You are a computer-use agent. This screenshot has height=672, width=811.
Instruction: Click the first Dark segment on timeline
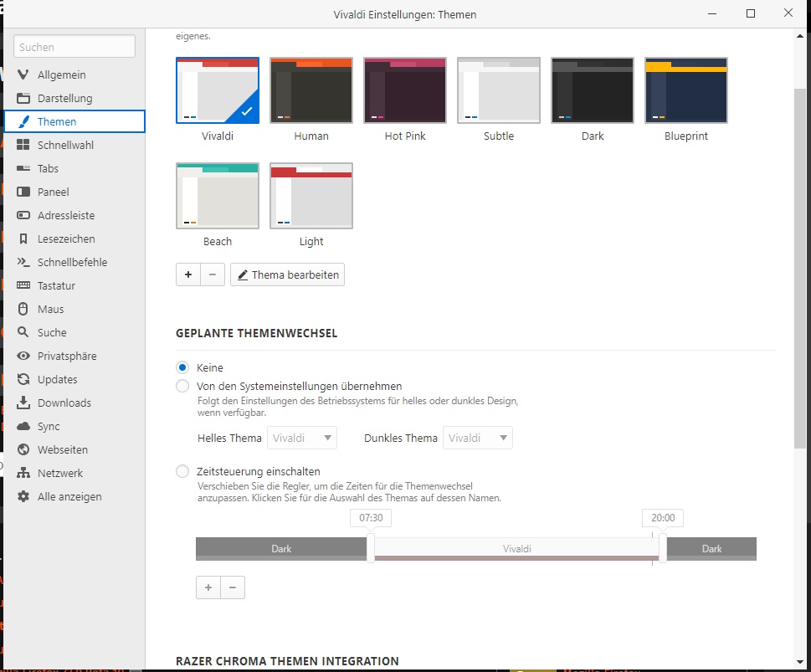click(x=281, y=548)
